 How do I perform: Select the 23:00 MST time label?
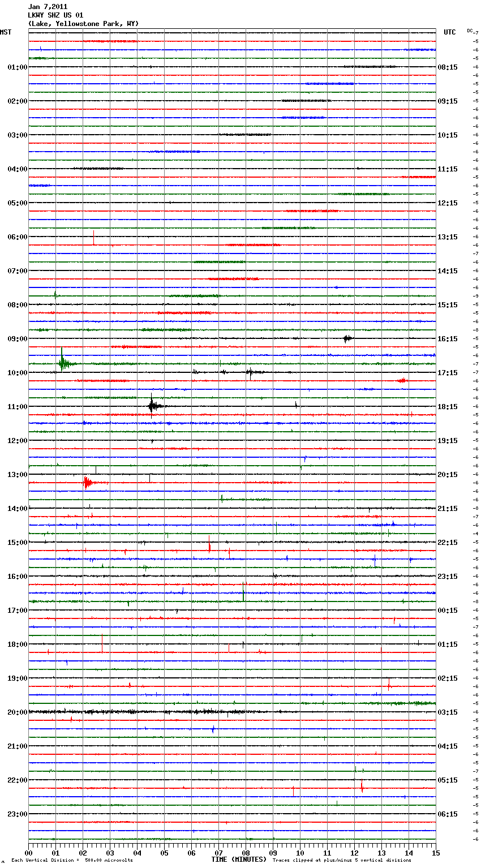point(18,814)
